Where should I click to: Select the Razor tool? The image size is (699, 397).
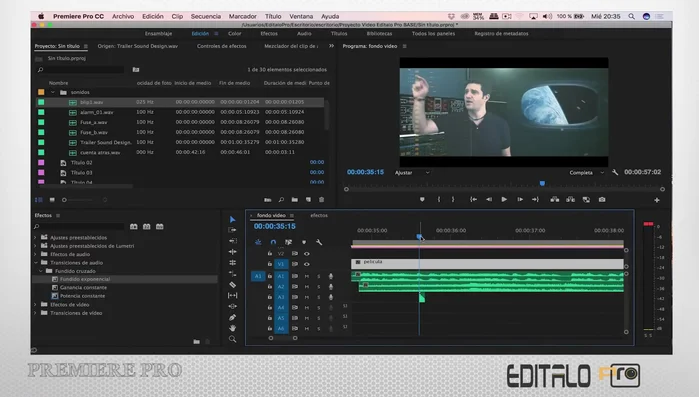click(x=232, y=284)
